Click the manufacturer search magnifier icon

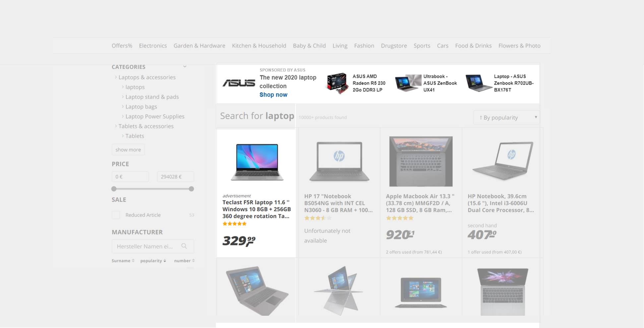(x=184, y=246)
